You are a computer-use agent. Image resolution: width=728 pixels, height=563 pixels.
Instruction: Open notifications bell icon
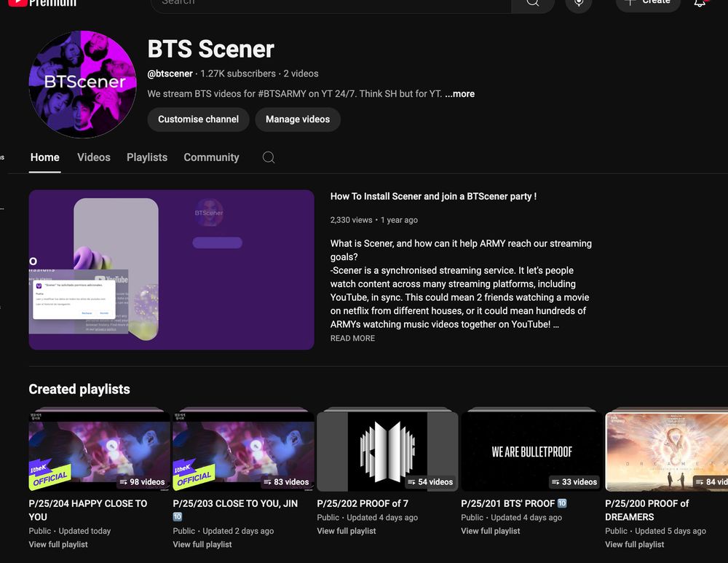(700, 4)
